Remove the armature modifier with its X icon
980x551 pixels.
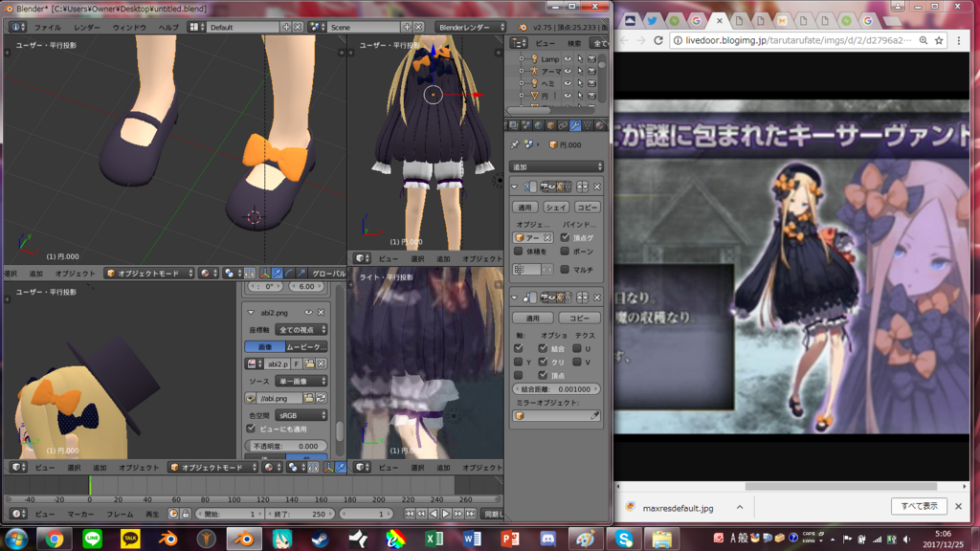(597, 187)
